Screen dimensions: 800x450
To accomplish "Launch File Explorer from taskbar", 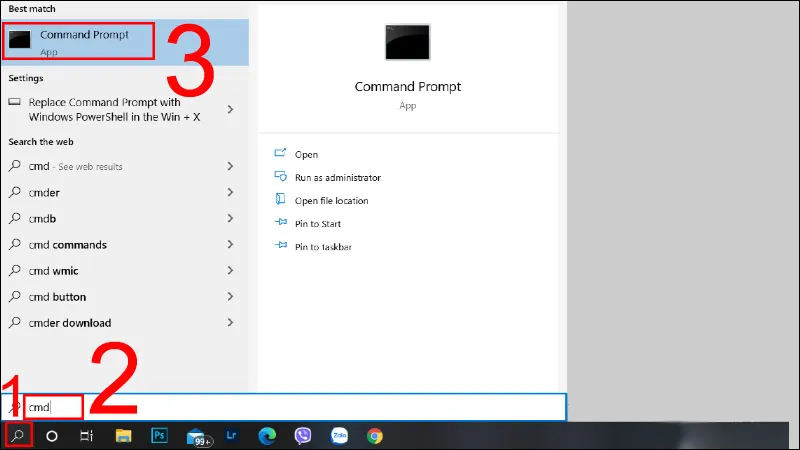I will coord(124,436).
